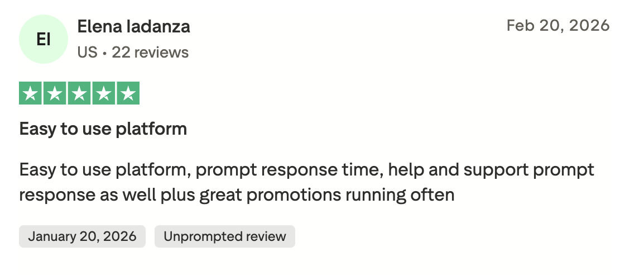Viewport: 644px width, 275px height.
Task: Select the fifth and last rating star
Action: (128, 93)
